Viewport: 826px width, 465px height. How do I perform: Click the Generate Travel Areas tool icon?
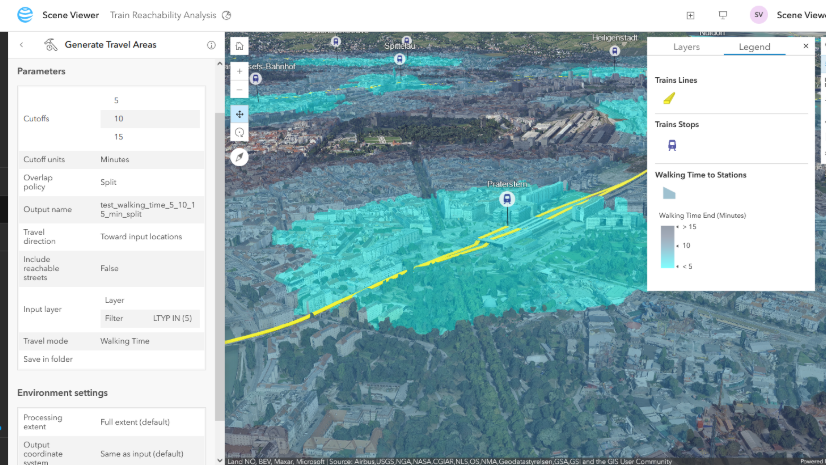coord(51,45)
